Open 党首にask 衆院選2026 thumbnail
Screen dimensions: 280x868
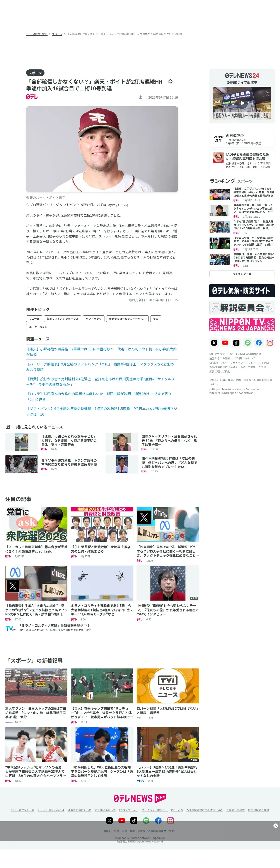coord(36,524)
